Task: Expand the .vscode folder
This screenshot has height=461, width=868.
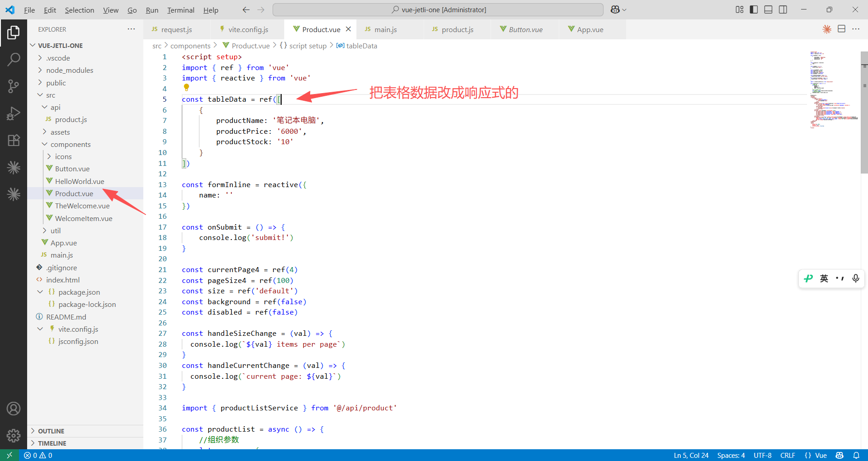Action: (x=85, y=58)
